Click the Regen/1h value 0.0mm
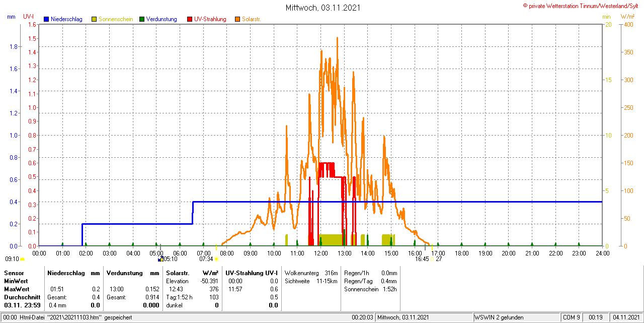This screenshot has height=323, width=644. click(389, 273)
